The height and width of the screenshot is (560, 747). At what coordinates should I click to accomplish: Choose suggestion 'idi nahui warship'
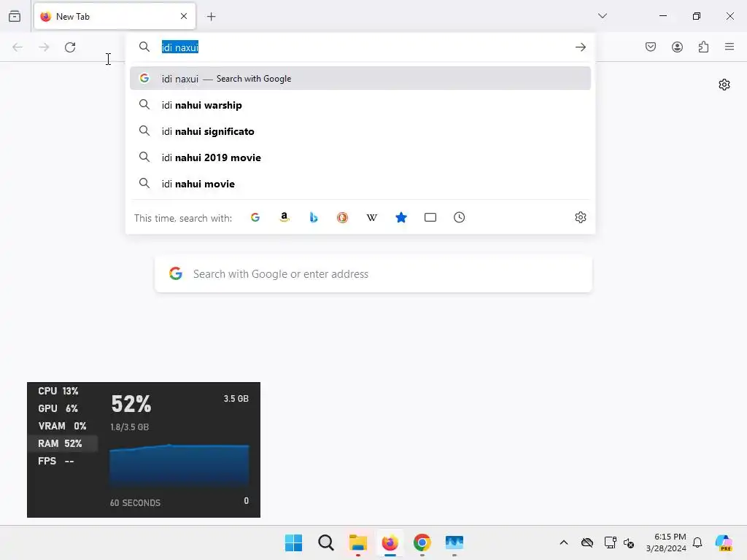pos(360,105)
